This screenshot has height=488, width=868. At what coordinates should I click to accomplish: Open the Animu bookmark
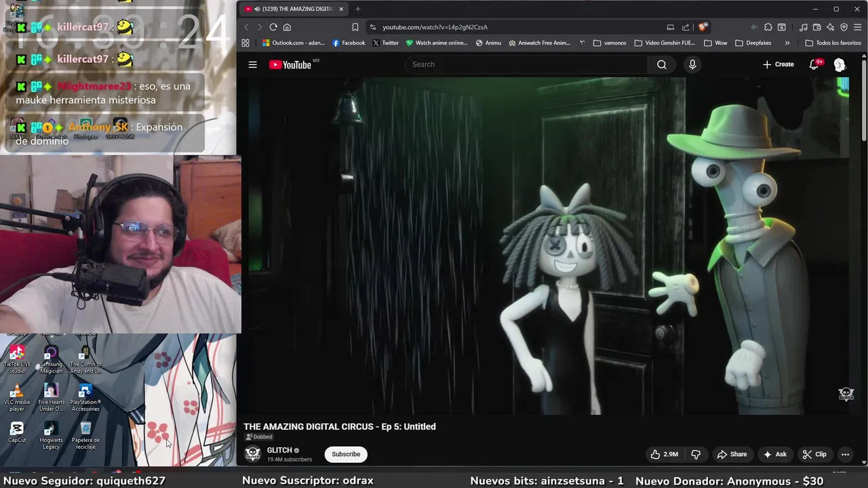488,43
